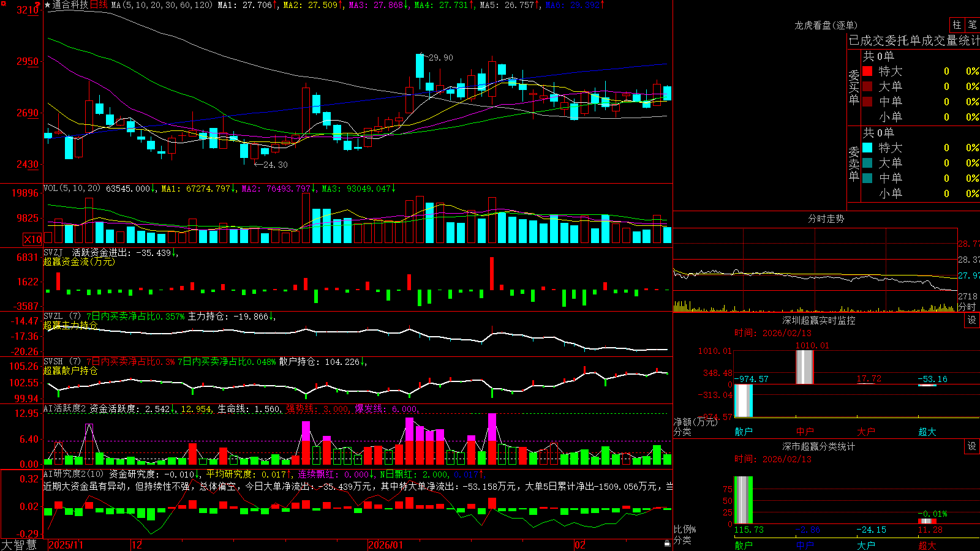This screenshot has height=551, width=980.
Task: Open settings 设 for 深市超赢分类统计
Action: pyautogui.click(x=971, y=446)
